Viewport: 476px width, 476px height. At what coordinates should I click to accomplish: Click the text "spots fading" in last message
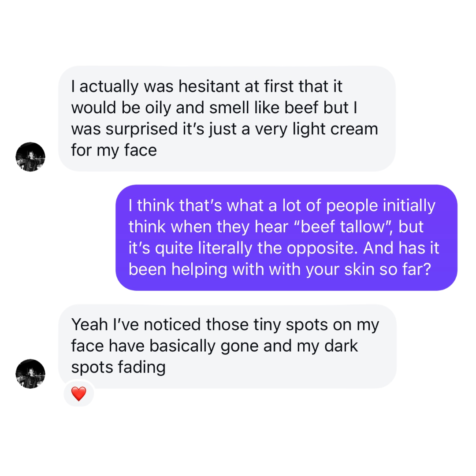(118, 367)
